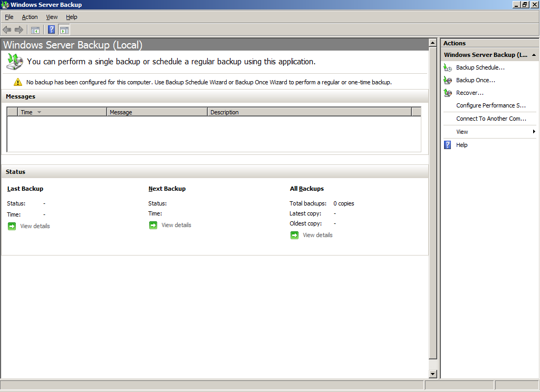Viewport: 540px width, 392px height.
Task: Toggle the console tree visibility toolbar icon
Action: click(x=35, y=30)
